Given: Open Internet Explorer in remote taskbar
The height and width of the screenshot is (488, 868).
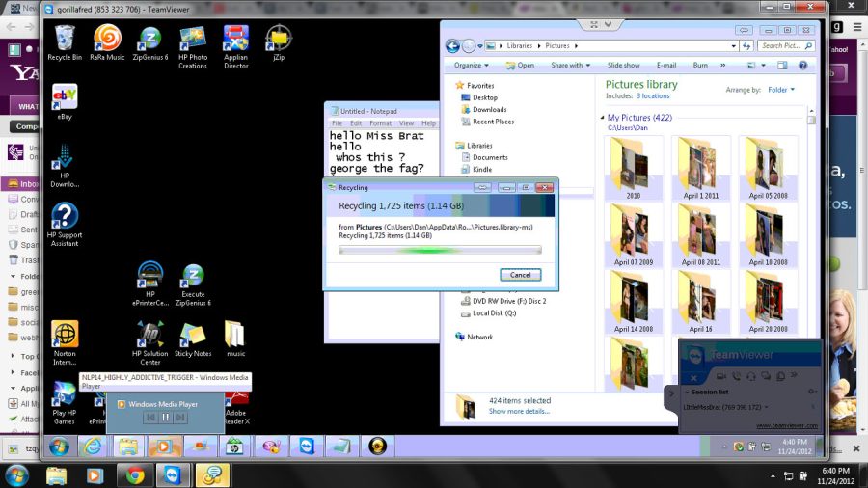Looking at the screenshot, I should pyautogui.click(x=93, y=446).
